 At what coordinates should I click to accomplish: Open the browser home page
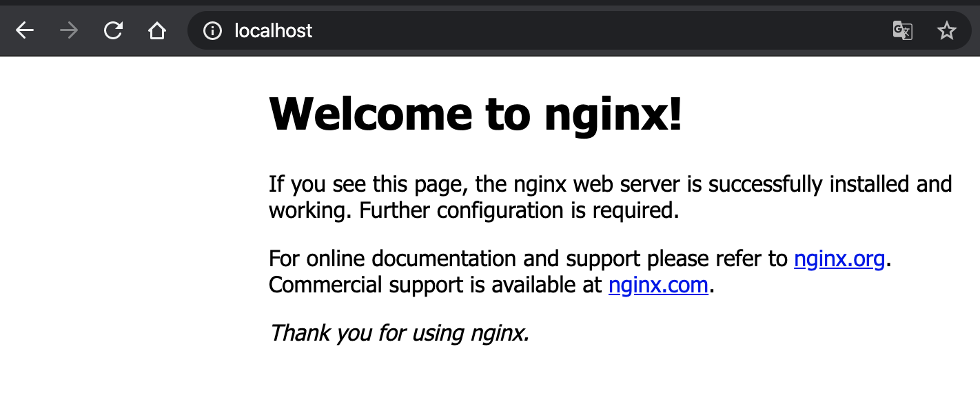tap(157, 30)
